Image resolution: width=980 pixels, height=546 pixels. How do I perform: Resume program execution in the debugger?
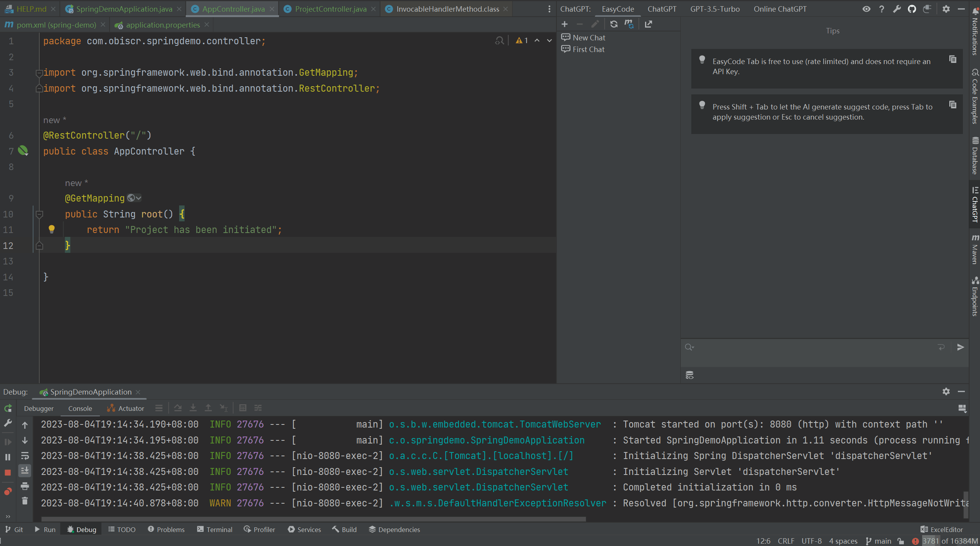[7, 442]
